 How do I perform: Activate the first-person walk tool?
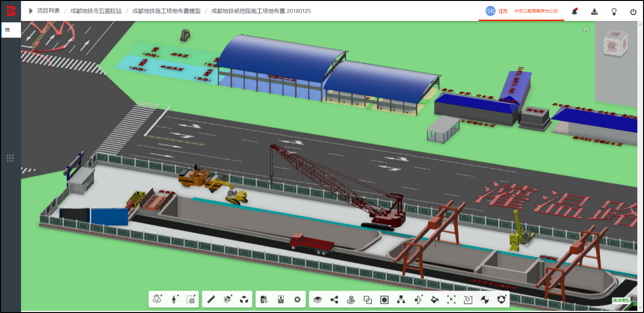tap(174, 299)
